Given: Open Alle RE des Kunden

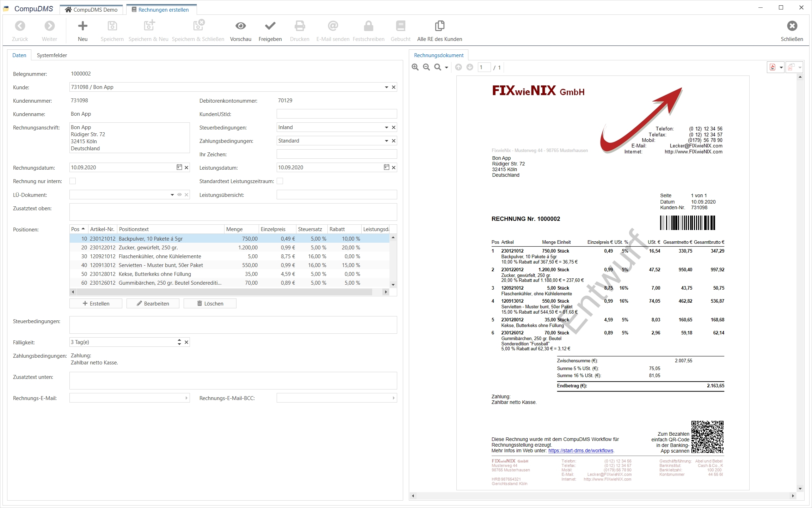Looking at the screenshot, I should [439, 26].
